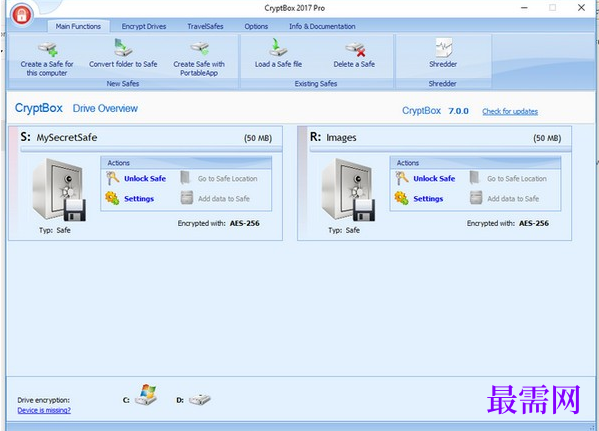Click the (50 MB) size of MySecretSafe
The image size is (599, 431).
[258, 138]
